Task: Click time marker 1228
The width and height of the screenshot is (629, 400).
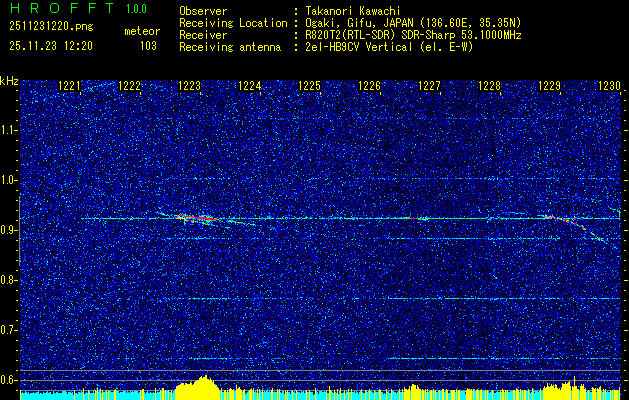Action: pyautogui.click(x=489, y=86)
